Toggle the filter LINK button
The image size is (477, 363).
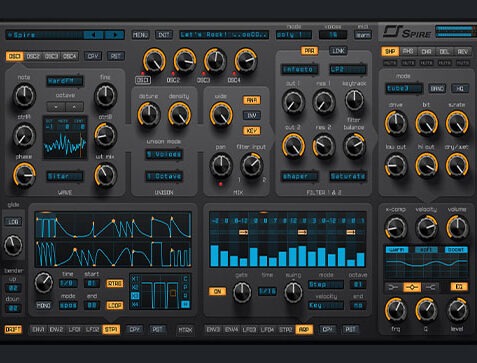click(x=338, y=51)
